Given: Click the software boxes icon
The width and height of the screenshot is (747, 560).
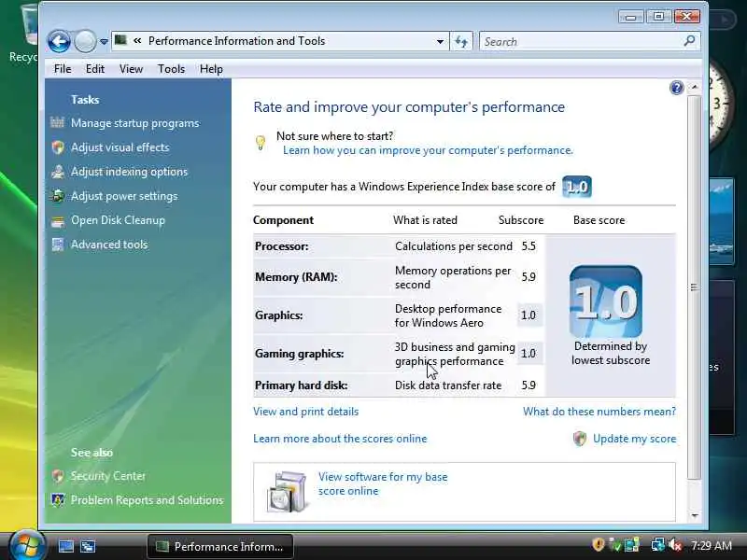Looking at the screenshot, I should pyautogui.click(x=286, y=492).
